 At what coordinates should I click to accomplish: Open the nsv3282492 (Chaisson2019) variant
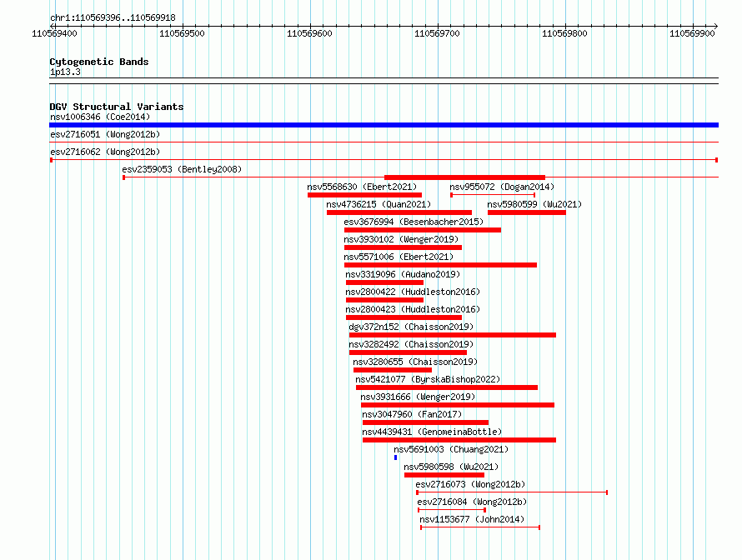[x=411, y=344]
